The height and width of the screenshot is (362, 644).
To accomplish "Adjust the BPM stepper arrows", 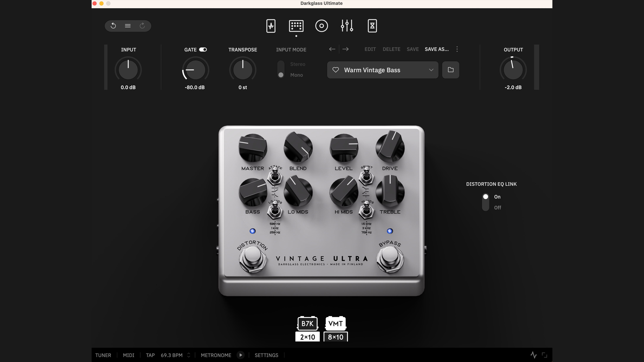I will (189, 355).
